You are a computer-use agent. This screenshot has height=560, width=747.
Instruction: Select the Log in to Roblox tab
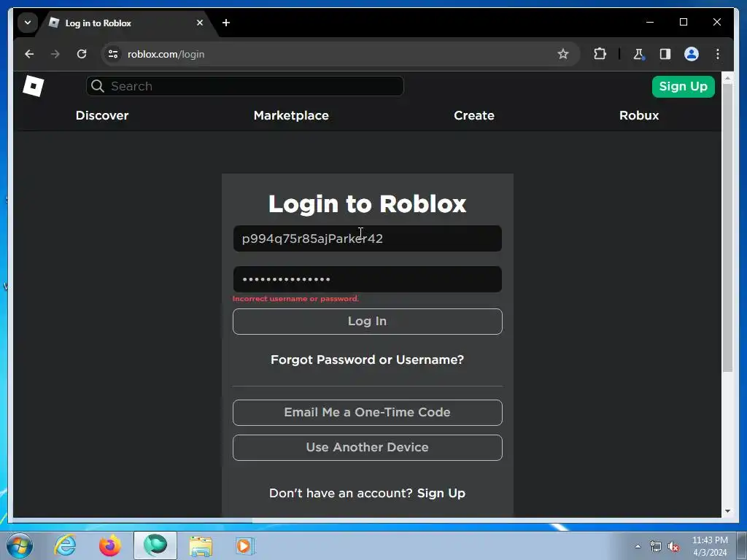point(127,23)
